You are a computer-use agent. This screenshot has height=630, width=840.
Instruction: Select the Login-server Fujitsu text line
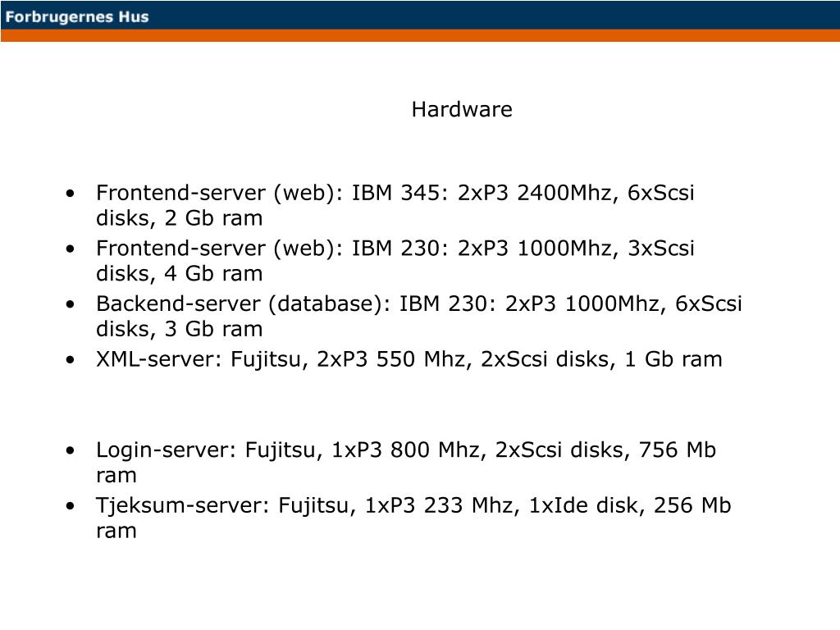coord(406,450)
